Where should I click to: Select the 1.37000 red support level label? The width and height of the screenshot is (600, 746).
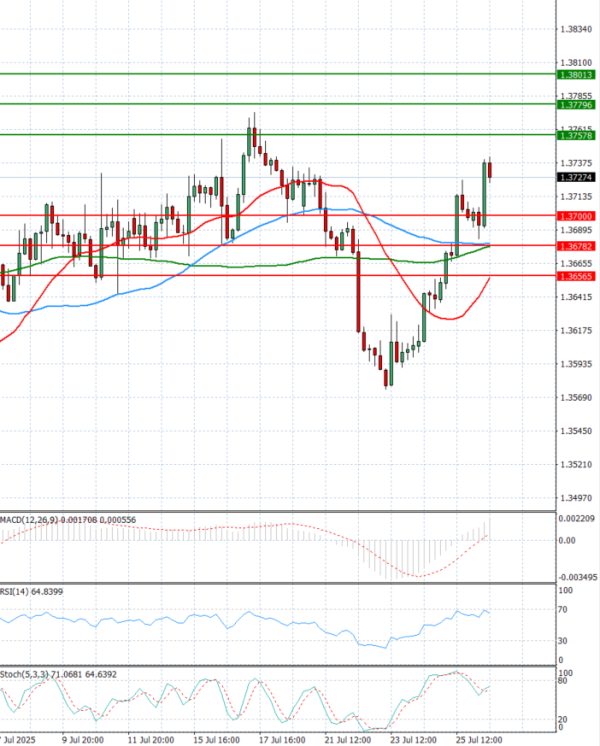tap(576, 216)
